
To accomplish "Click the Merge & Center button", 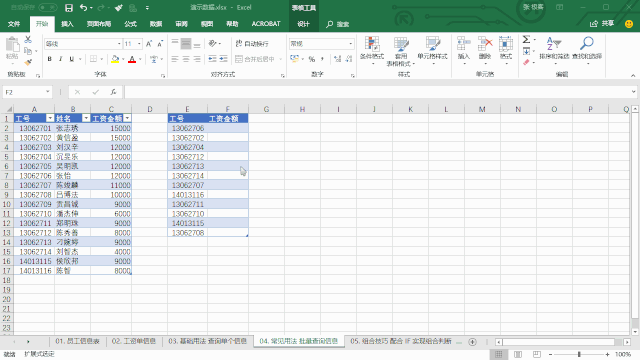I will tap(255, 59).
